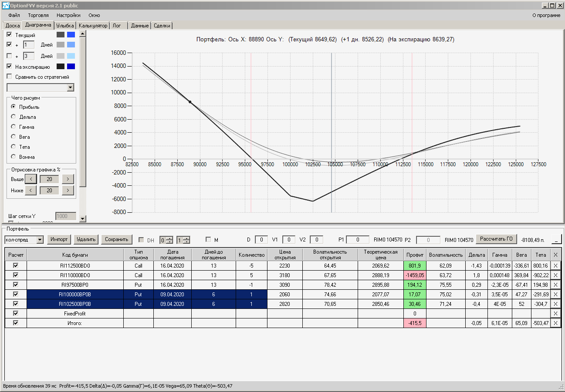Increase the DH stepper showing 1
Image resolution: width=565 pixels, height=392 pixels.
click(x=186, y=238)
